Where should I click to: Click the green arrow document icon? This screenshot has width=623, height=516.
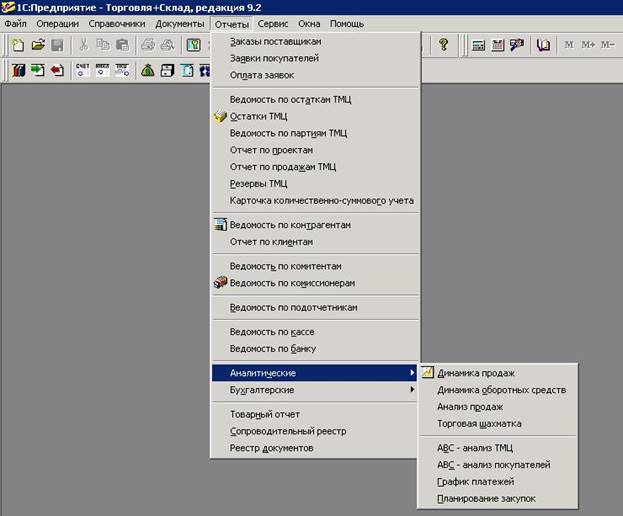coord(37,71)
